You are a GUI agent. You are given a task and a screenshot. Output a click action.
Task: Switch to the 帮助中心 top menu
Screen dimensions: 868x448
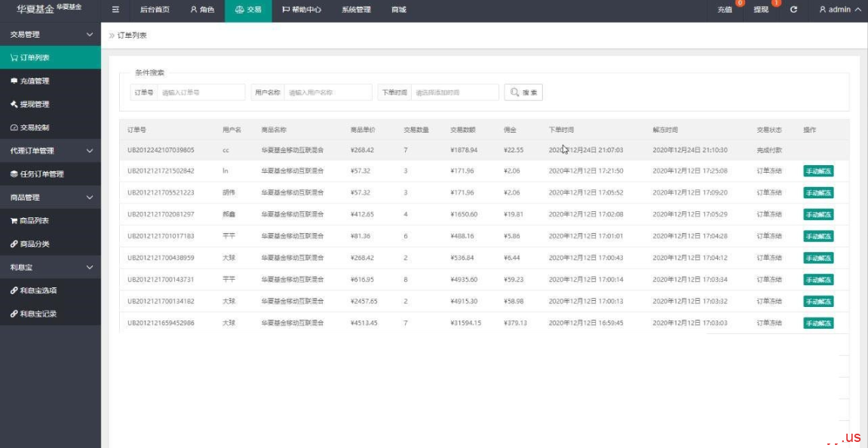tap(302, 10)
